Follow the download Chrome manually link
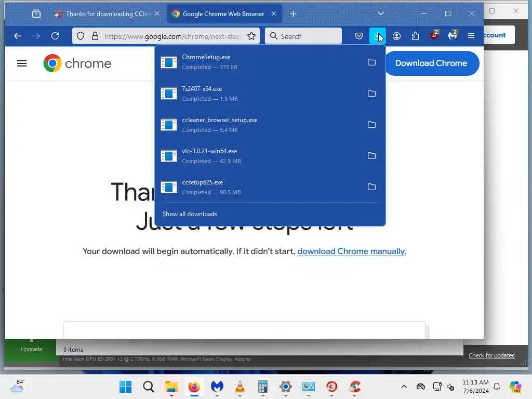532x399 pixels. pyautogui.click(x=352, y=251)
